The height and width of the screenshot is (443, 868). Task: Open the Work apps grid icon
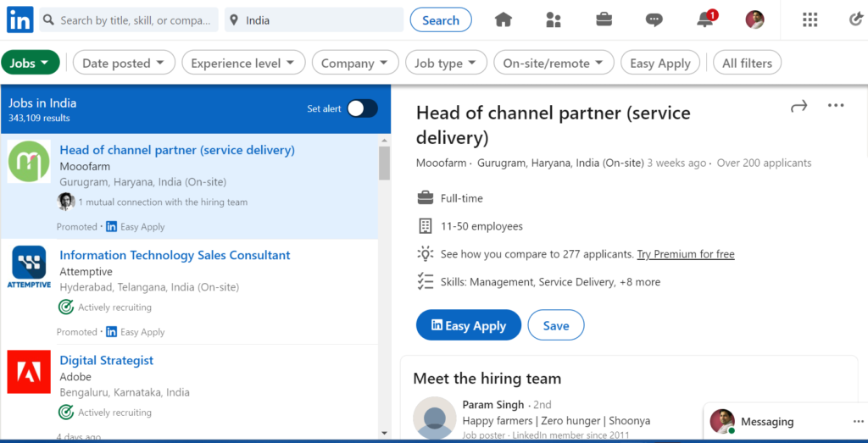(x=810, y=20)
